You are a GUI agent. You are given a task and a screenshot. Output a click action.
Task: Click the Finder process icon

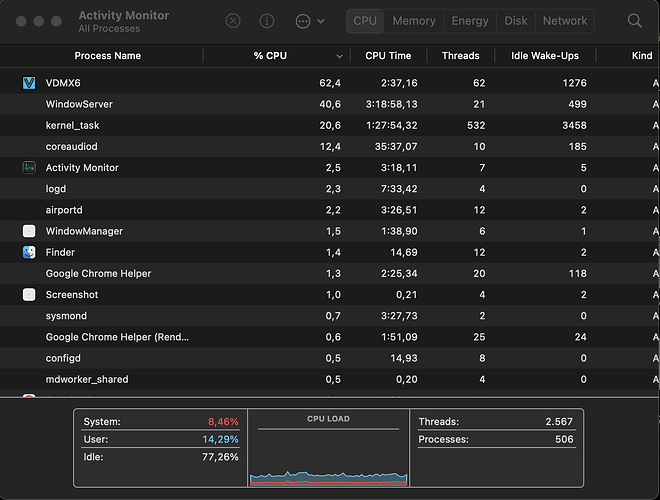(29, 252)
